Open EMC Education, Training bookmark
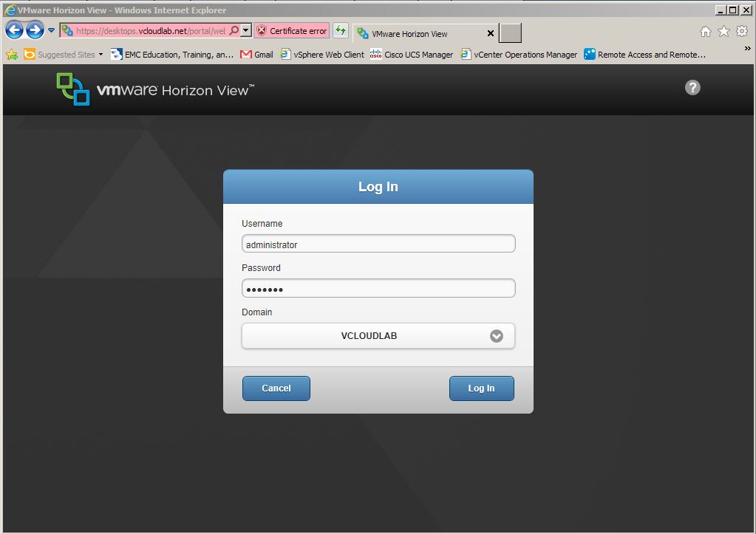 (172, 55)
